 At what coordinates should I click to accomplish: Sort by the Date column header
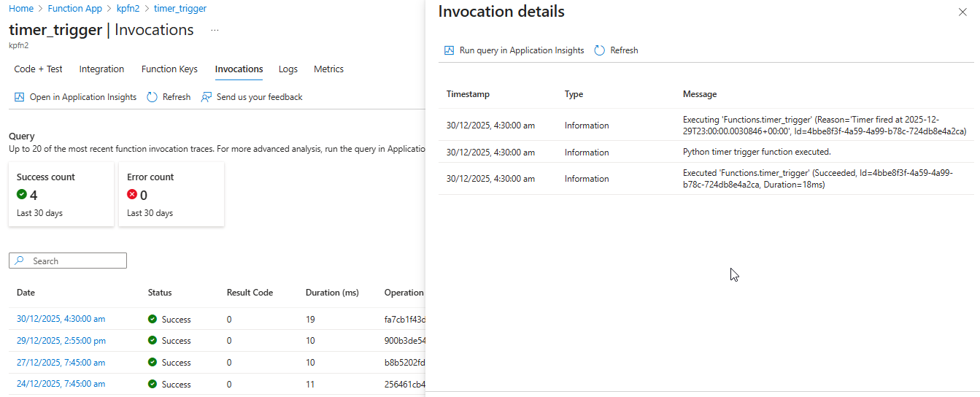26,293
